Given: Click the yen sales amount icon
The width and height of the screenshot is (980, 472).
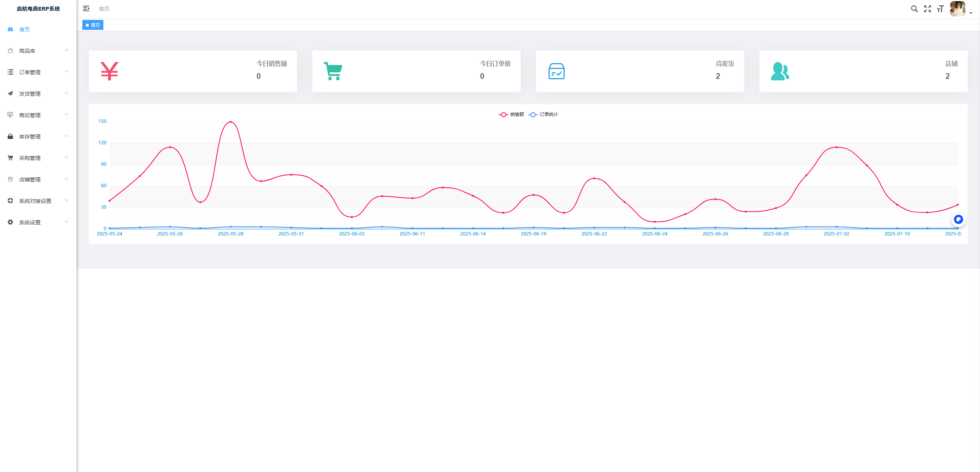Looking at the screenshot, I should [109, 71].
